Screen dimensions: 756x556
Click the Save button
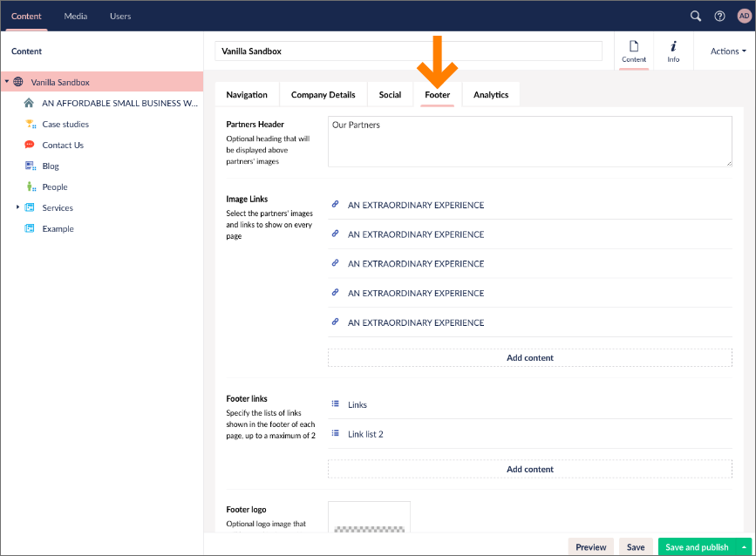tap(636, 547)
